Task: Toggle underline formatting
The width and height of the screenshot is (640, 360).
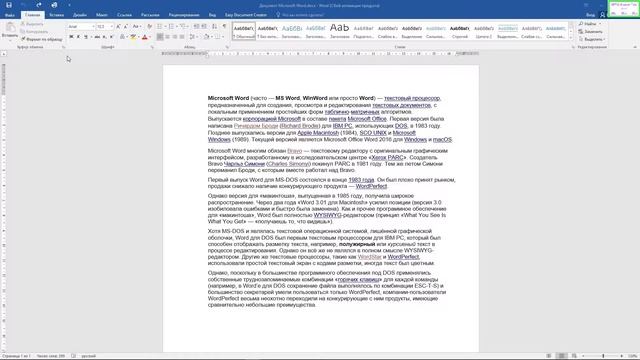Action: pos(86,37)
